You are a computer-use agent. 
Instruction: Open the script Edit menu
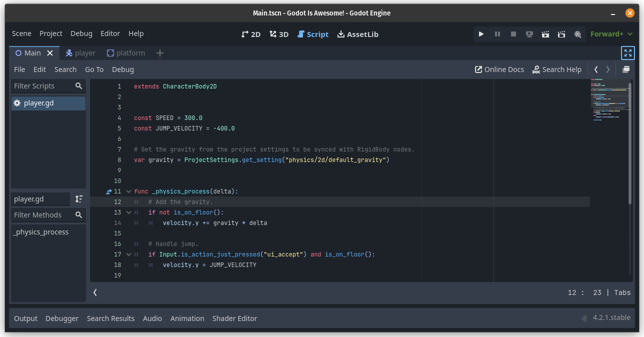39,69
